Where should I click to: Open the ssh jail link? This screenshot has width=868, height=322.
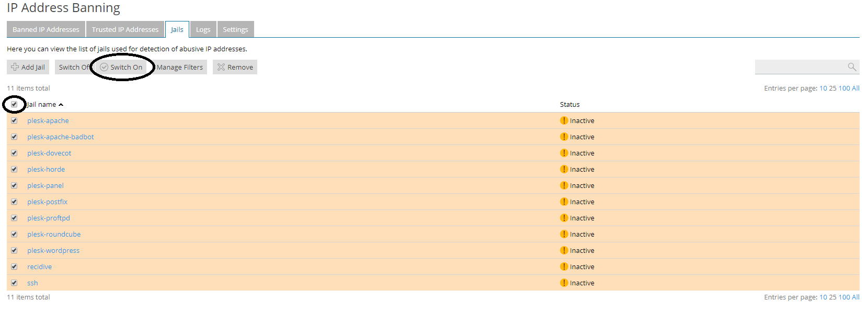32,283
